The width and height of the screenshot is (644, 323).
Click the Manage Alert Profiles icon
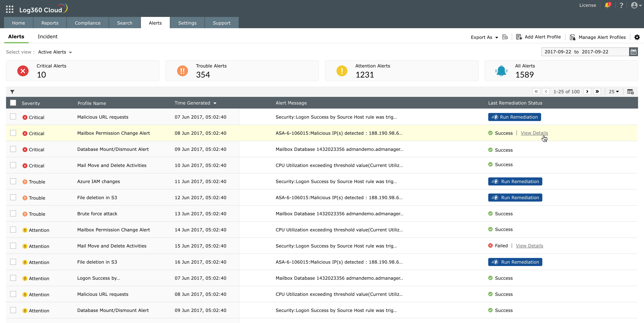pyautogui.click(x=573, y=37)
